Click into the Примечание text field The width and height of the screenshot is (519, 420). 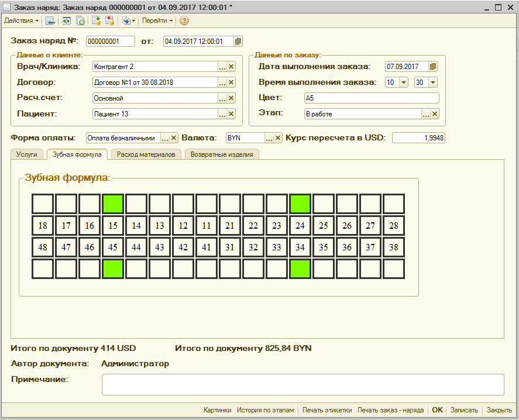click(x=303, y=384)
